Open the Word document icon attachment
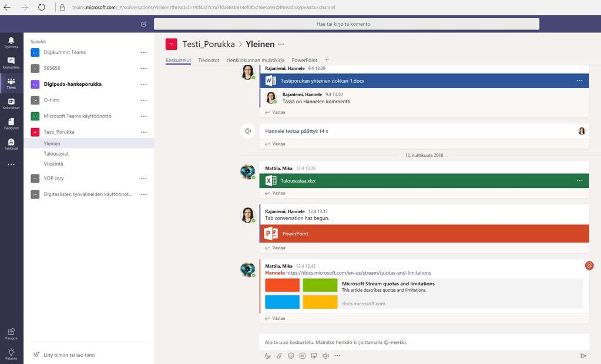The height and width of the screenshot is (364, 601). [x=271, y=81]
